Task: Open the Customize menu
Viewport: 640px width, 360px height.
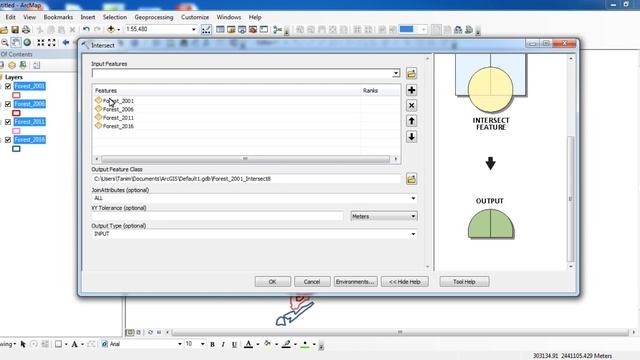Action: (195, 17)
